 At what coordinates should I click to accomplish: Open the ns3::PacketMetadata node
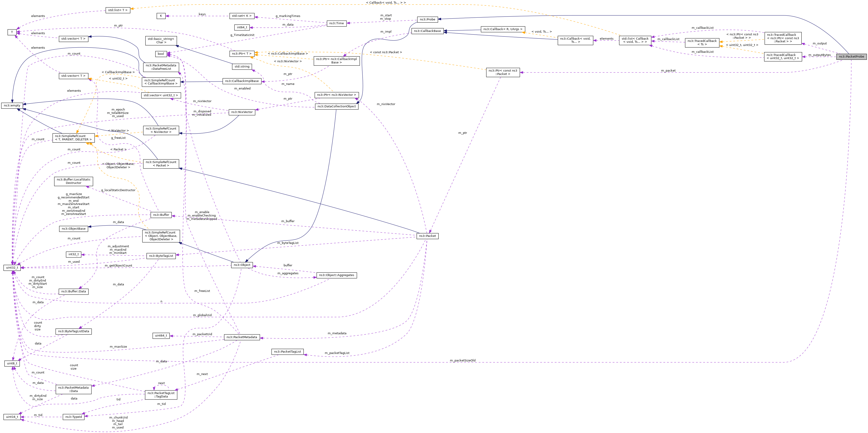[242, 337]
